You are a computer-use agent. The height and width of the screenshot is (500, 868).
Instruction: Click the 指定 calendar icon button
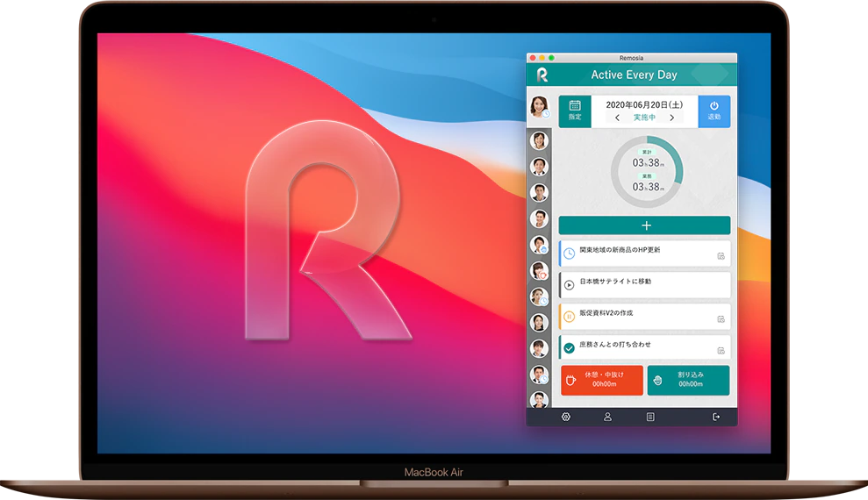[x=575, y=111]
